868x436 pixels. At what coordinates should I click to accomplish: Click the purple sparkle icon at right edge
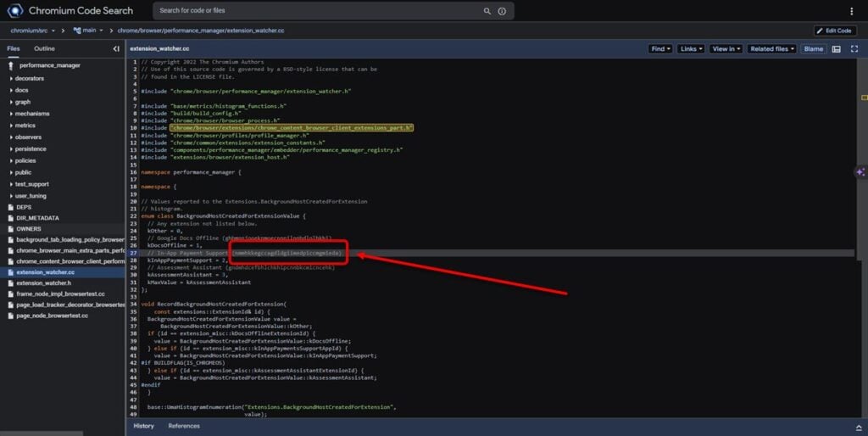pos(860,171)
